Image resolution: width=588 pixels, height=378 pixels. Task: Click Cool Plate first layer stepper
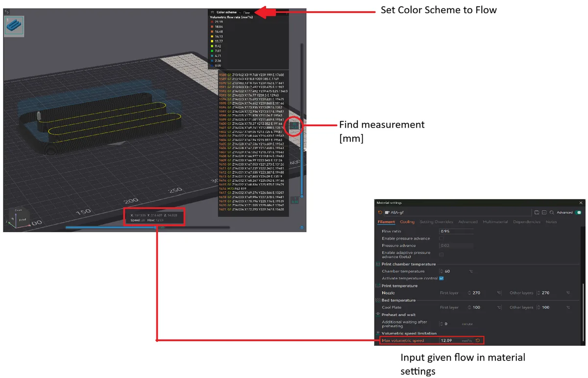pos(470,307)
